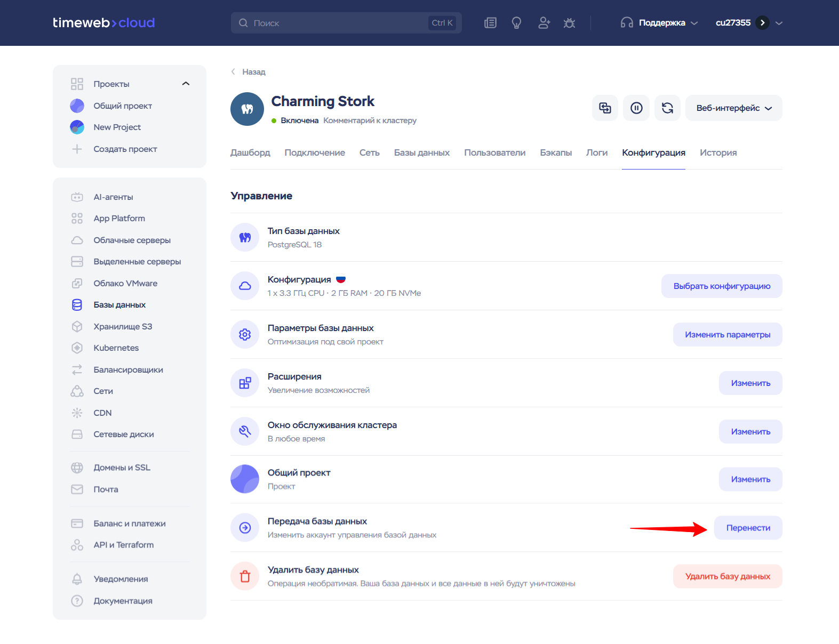Open the Kubernetes section in sidebar
Image resolution: width=839 pixels, height=644 pixels.
(116, 348)
